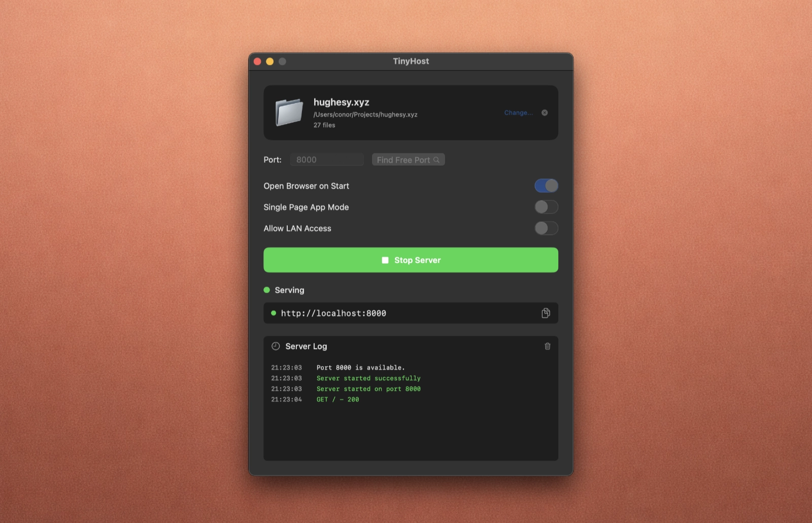Click the hughesy.xyz folder icon
Viewport: 812px width, 523px height.
[289, 112]
